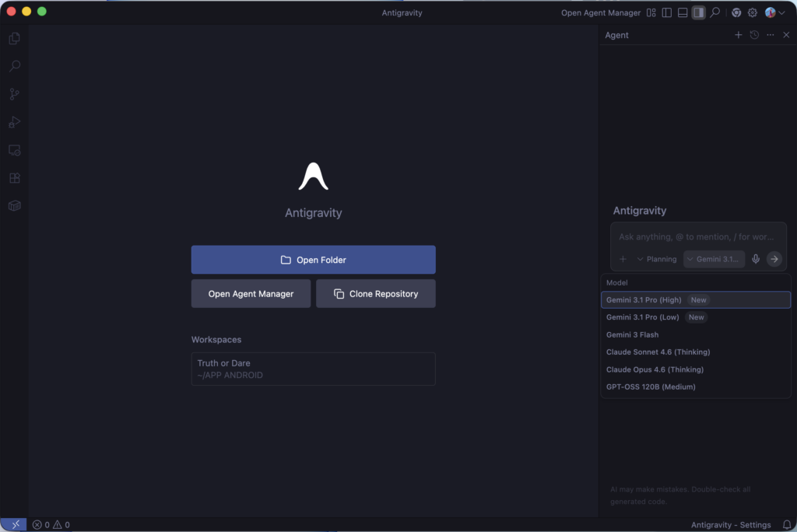Toggle the Agent side panel
The image size is (797, 532).
point(698,12)
